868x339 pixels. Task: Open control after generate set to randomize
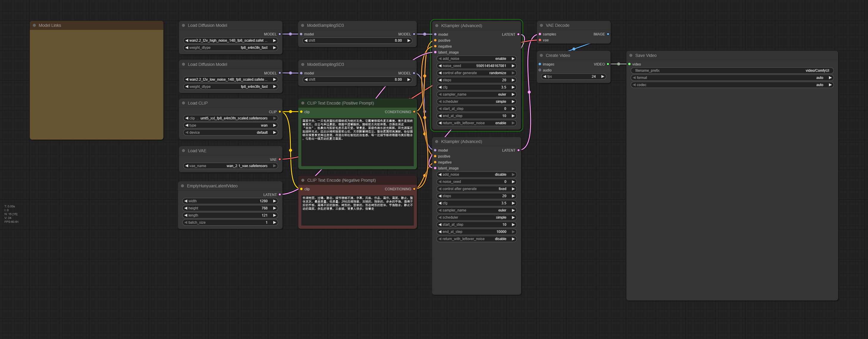(477, 73)
